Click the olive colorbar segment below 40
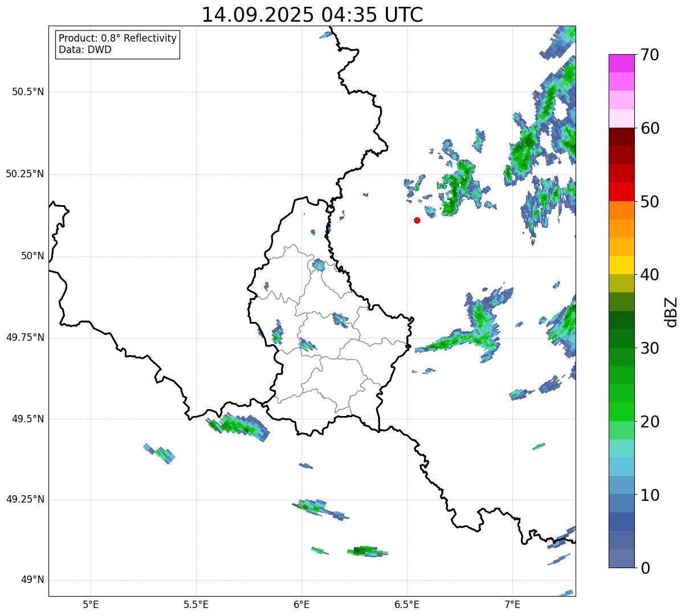 tap(622, 283)
